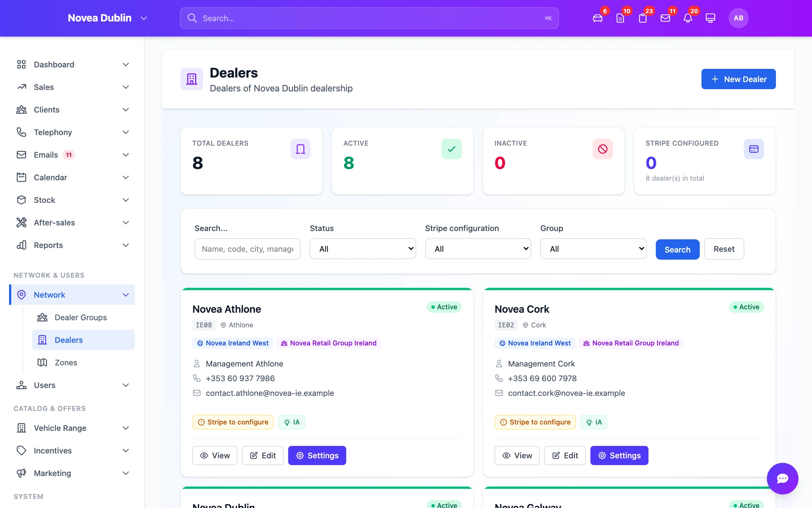Expand the Emails menu chevron
The height and width of the screenshot is (508, 812).
(x=126, y=155)
